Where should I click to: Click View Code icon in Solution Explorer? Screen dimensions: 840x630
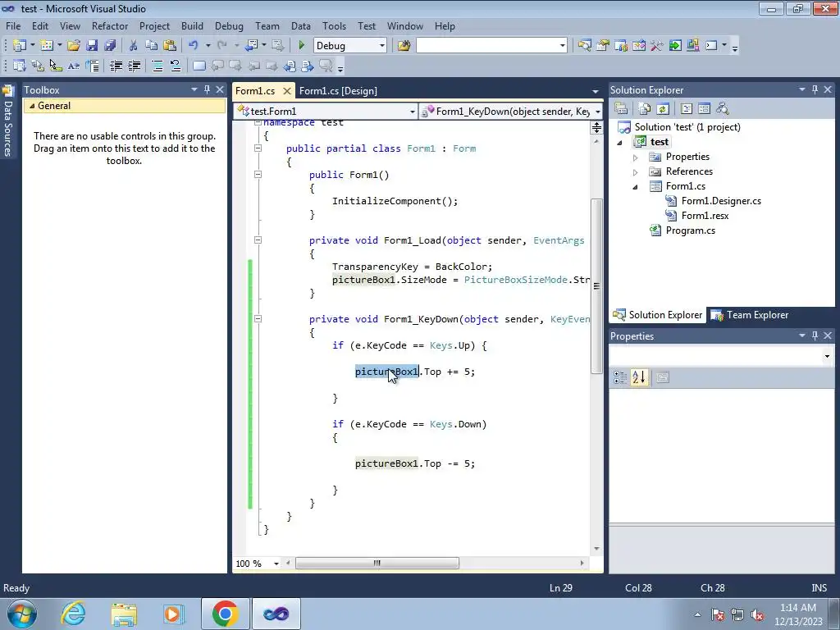tap(687, 109)
